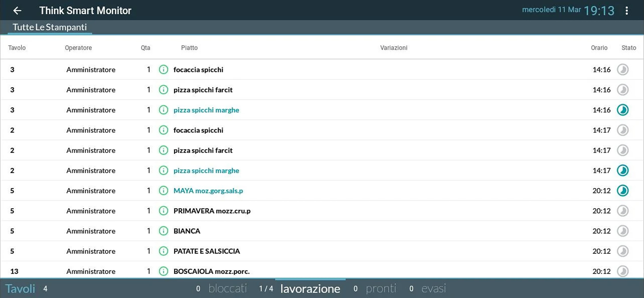Viewport: 644px width, 298px height.
Task: Switch to the pronti tab
Action: tap(381, 288)
